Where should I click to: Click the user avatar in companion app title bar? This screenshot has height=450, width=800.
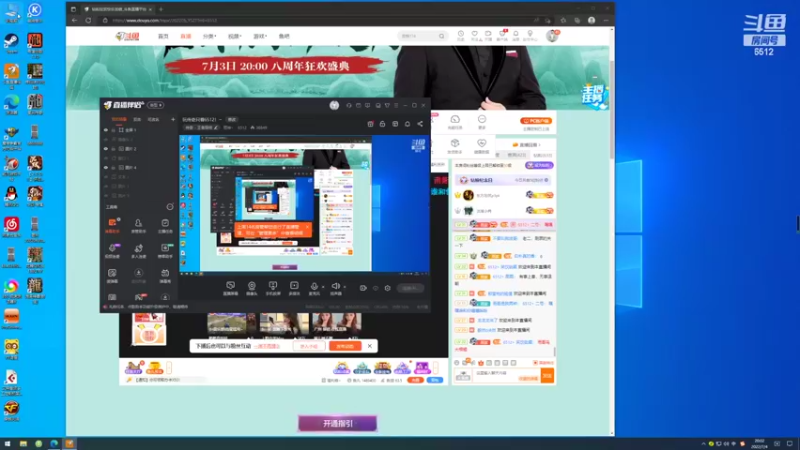[334, 105]
